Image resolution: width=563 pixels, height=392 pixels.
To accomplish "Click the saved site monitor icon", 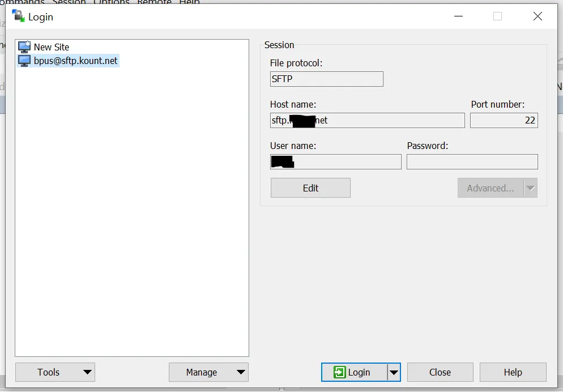I will click(24, 61).
